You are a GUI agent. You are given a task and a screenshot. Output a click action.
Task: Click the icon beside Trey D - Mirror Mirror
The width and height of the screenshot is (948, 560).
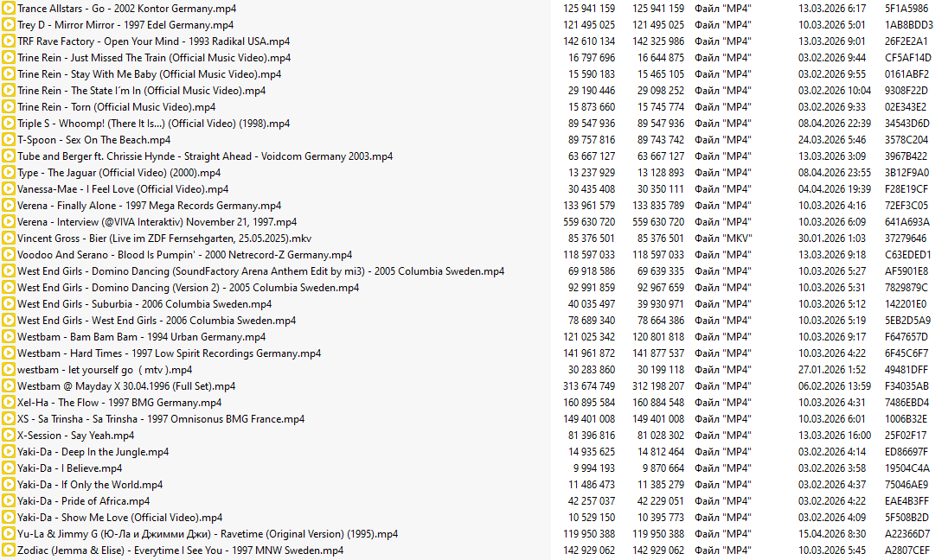tap(9, 25)
